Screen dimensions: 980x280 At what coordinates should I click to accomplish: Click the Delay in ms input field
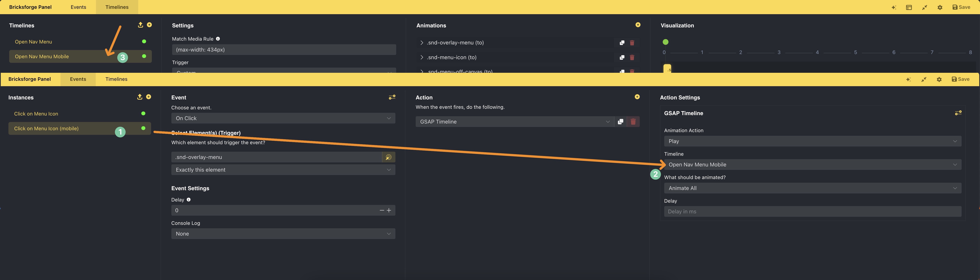pyautogui.click(x=813, y=211)
